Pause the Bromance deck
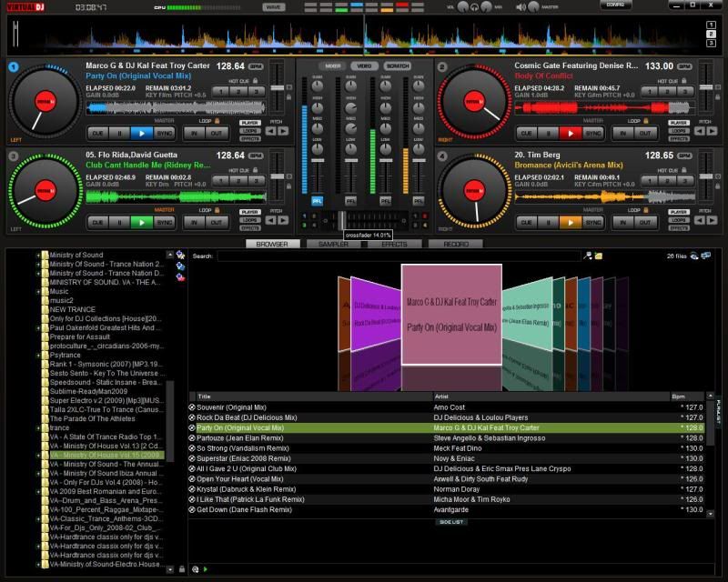Screen dimensions: 728x582 [x=549, y=223]
